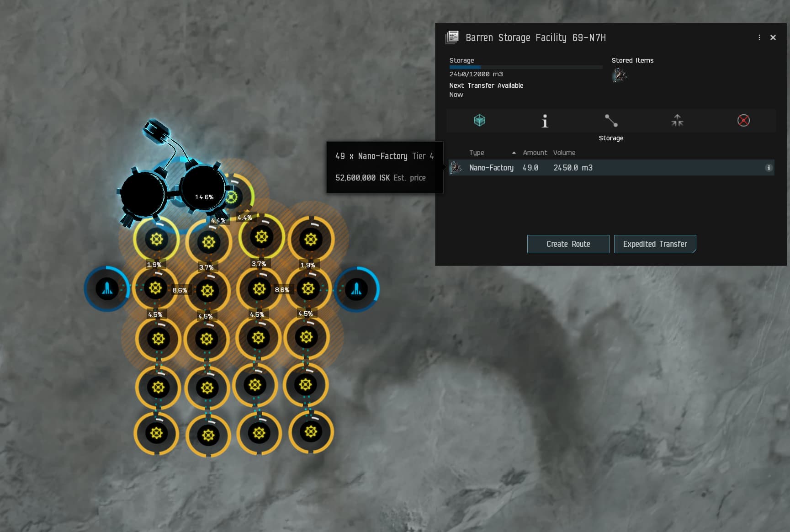Click the information 'i' tab icon
Image resolution: width=790 pixels, height=532 pixels.
click(x=544, y=121)
